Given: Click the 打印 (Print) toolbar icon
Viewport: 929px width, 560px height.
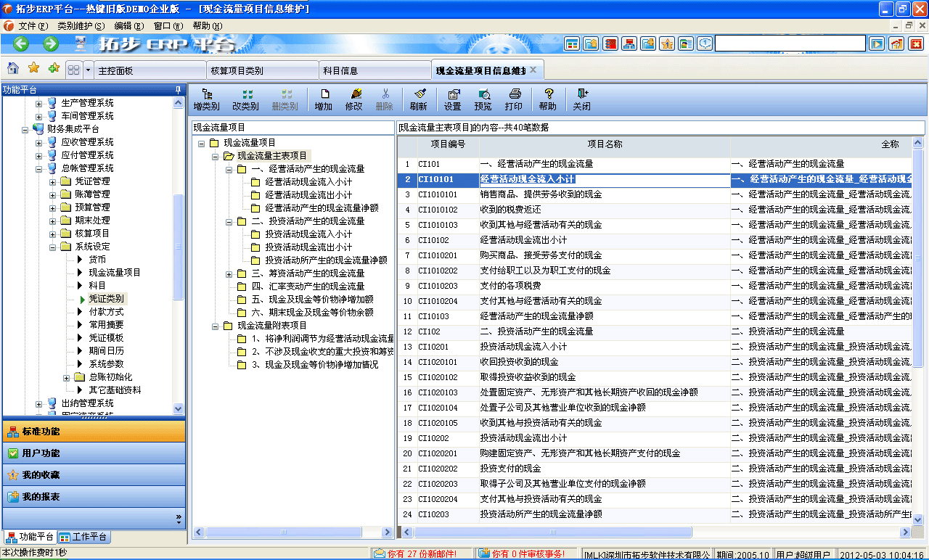Looking at the screenshot, I should click(x=514, y=99).
